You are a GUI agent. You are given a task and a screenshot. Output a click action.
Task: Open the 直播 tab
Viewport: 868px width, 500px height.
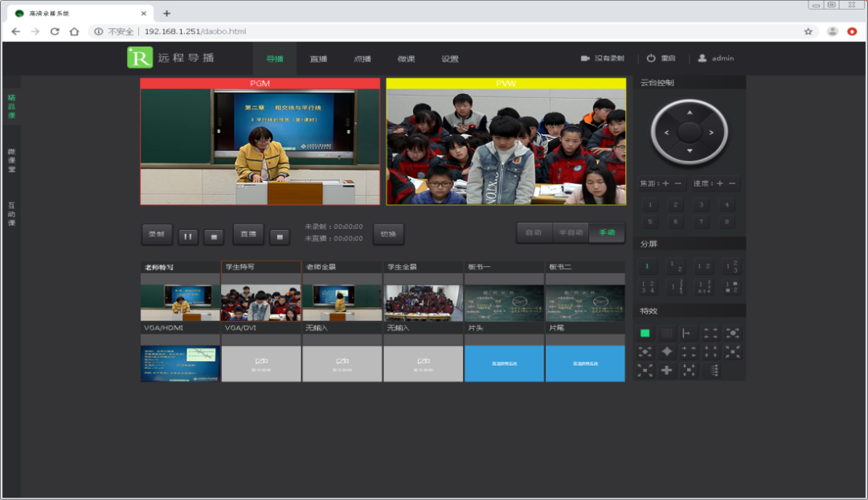[318, 59]
